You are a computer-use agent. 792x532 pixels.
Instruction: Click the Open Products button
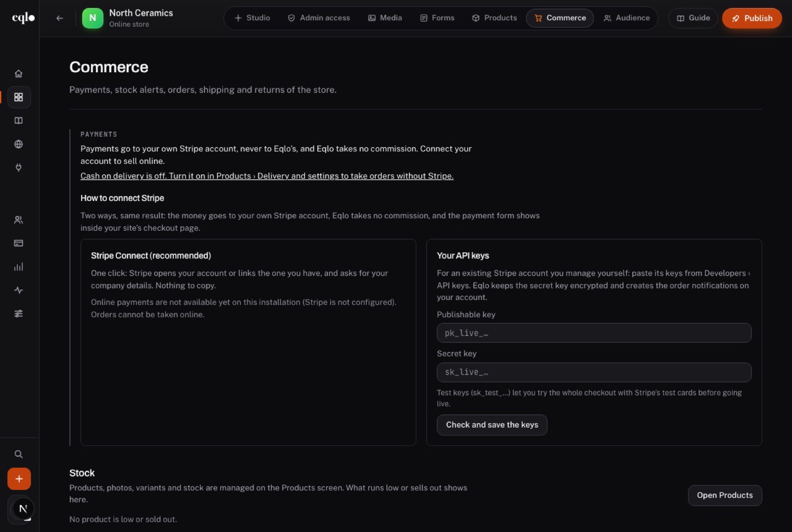coord(725,495)
